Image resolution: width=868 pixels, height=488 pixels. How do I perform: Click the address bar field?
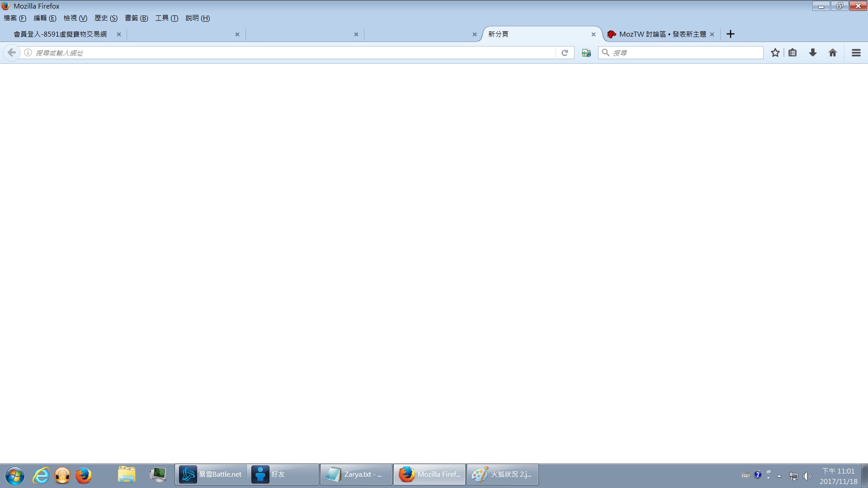click(x=289, y=53)
